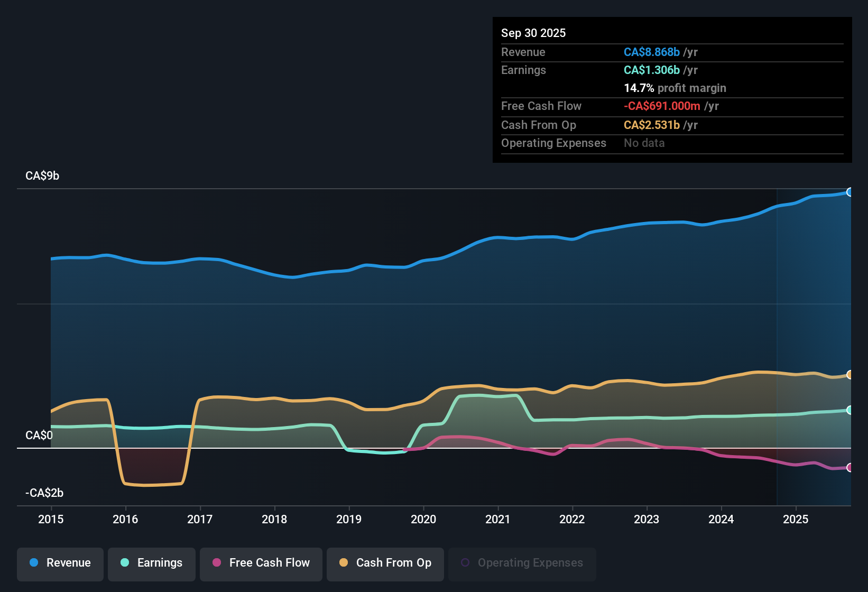Click the -CA$691.000m Free Cash Flow value
868x592 pixels.
(x=662, y=106)
